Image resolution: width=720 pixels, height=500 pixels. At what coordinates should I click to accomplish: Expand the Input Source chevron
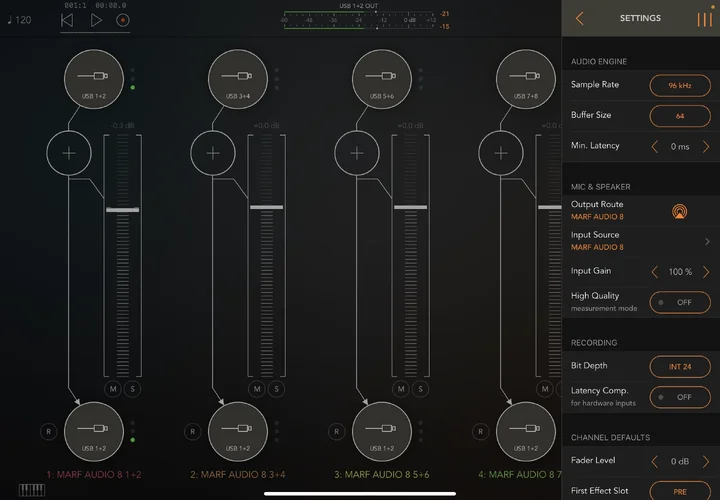[707, 241]
